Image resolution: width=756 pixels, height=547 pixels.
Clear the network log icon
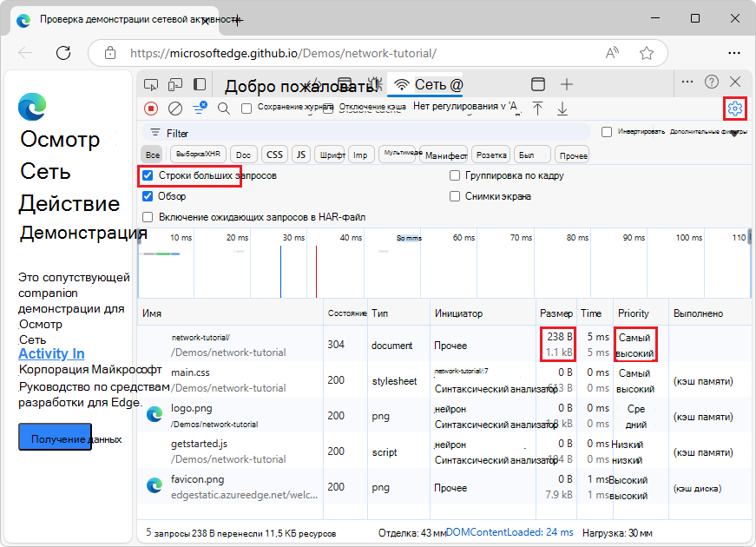click(x=175, y=109)
